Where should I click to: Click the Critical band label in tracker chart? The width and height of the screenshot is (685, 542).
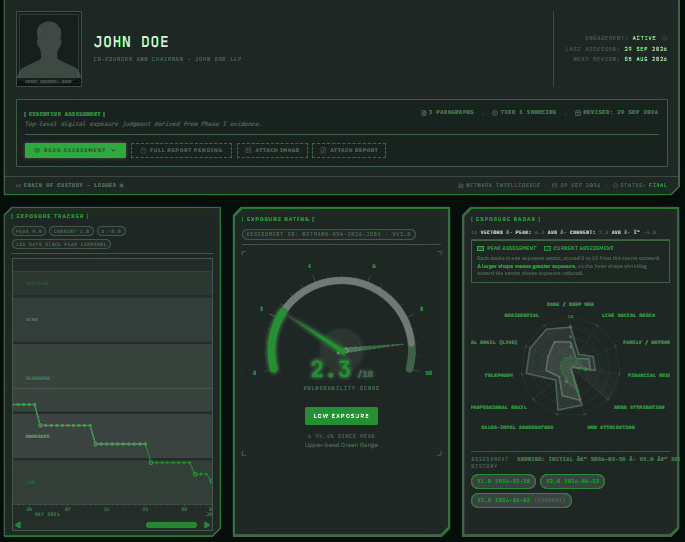(x=38, y=283)
